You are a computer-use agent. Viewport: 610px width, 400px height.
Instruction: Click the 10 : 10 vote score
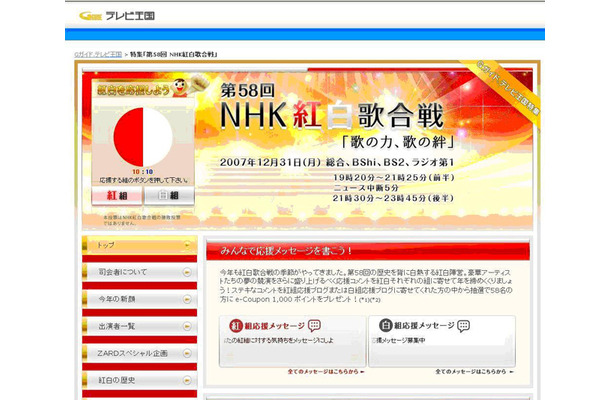coord(142,172)
